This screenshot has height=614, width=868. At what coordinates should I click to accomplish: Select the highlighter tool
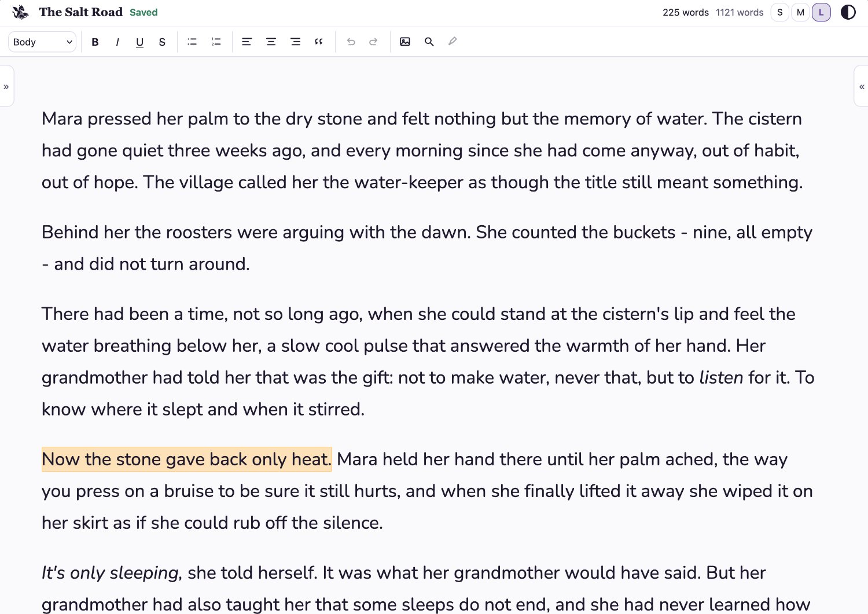click(453, 42)
